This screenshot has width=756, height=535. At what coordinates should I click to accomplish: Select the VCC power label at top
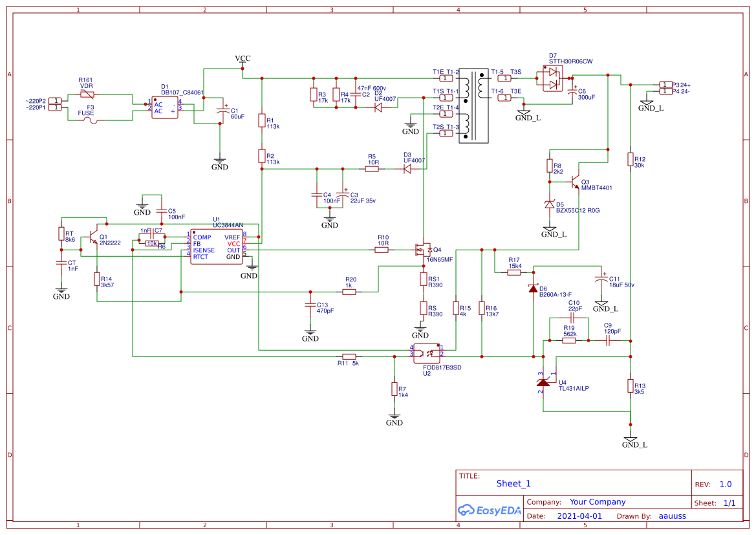click(242, 58)
